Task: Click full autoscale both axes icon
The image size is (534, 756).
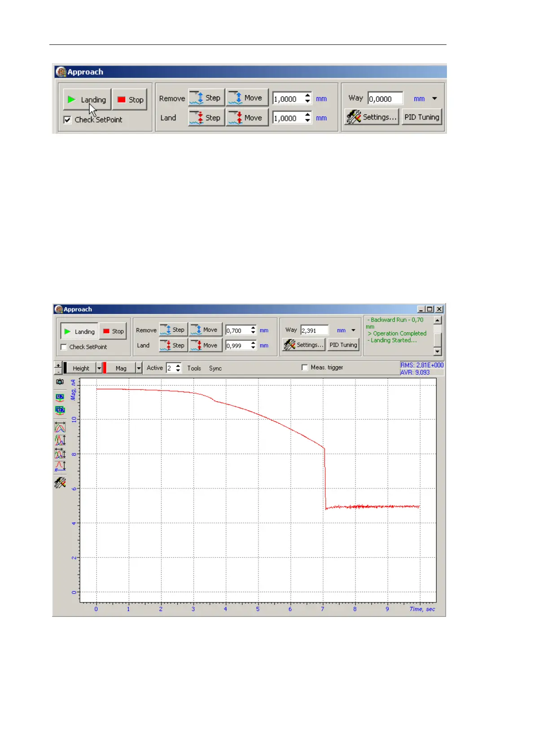Action: pos(60,453)
